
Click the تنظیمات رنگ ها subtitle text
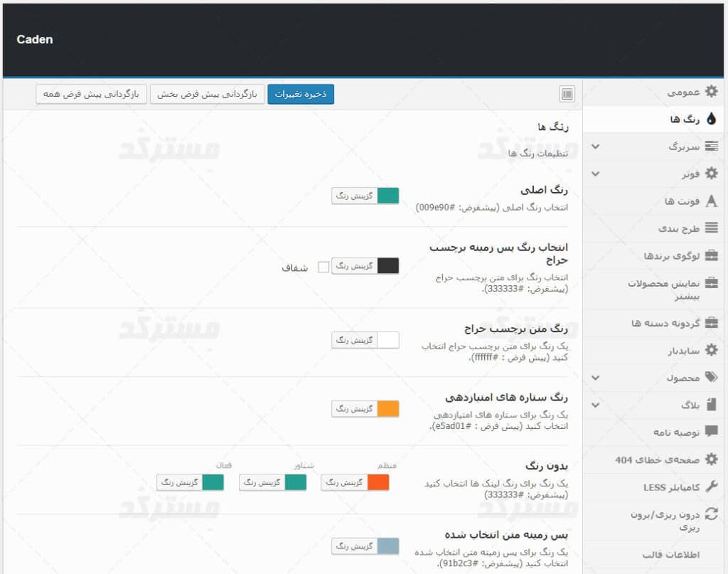click(x=538, y=153)
